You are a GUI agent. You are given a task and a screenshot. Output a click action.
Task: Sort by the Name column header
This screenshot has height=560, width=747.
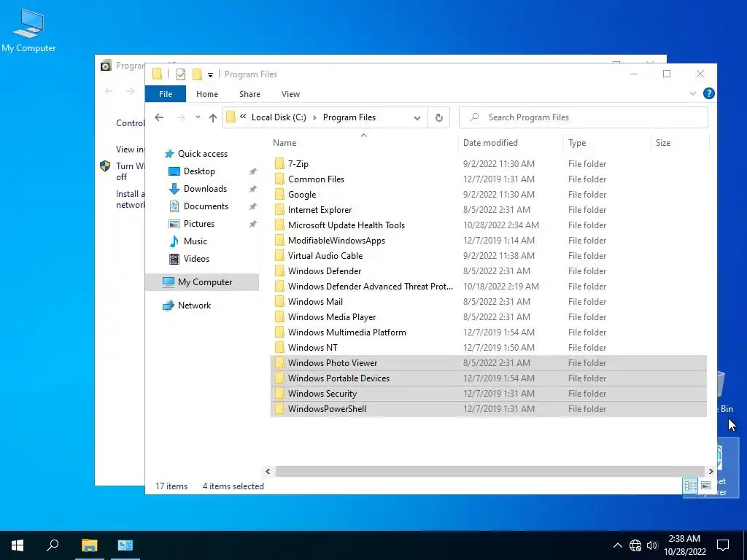285,143
